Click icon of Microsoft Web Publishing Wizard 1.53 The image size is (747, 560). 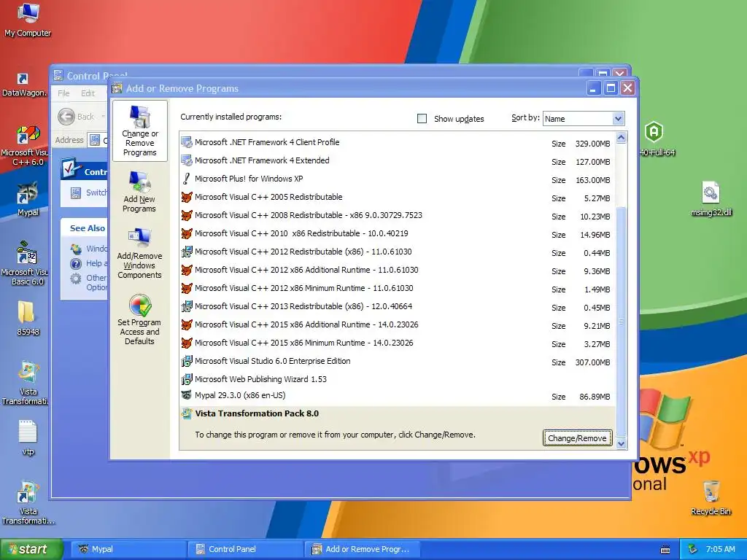point(187,379)
